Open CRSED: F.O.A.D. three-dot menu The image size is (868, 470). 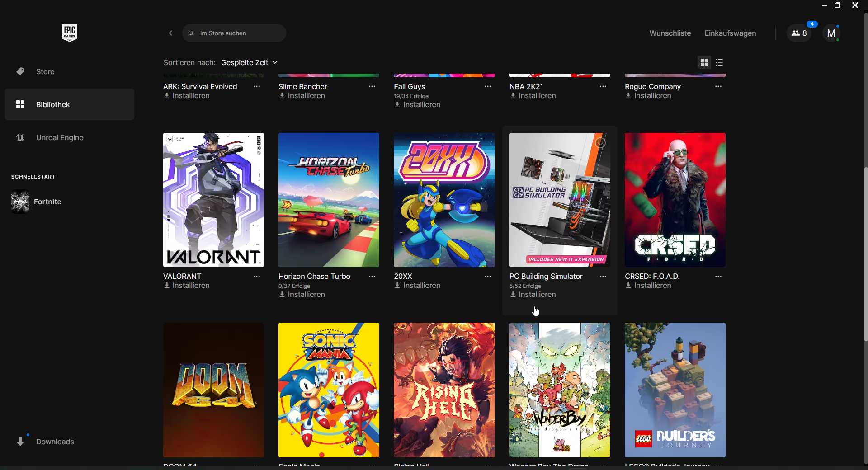(x=718, y=276)
